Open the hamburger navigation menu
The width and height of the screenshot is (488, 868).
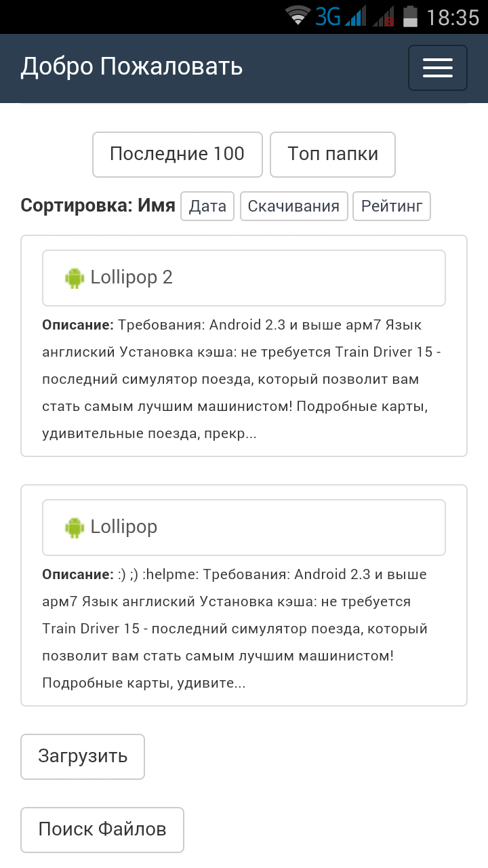(437, 68)
